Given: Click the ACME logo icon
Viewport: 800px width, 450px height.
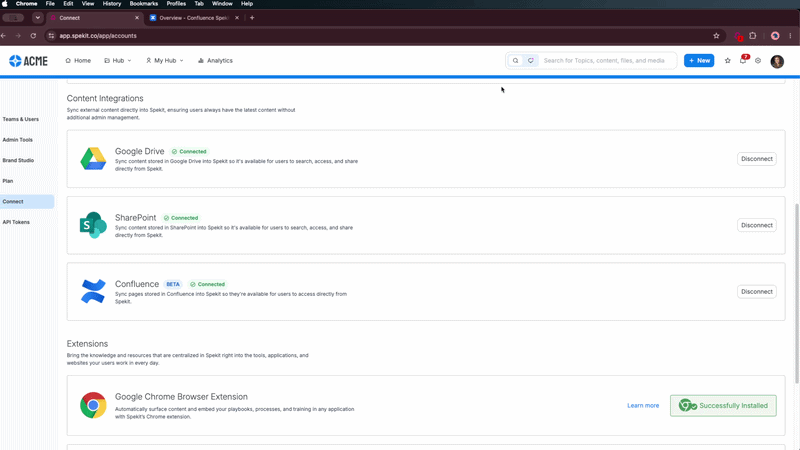Looking at the screenshot, I should [x=15, y=61].
